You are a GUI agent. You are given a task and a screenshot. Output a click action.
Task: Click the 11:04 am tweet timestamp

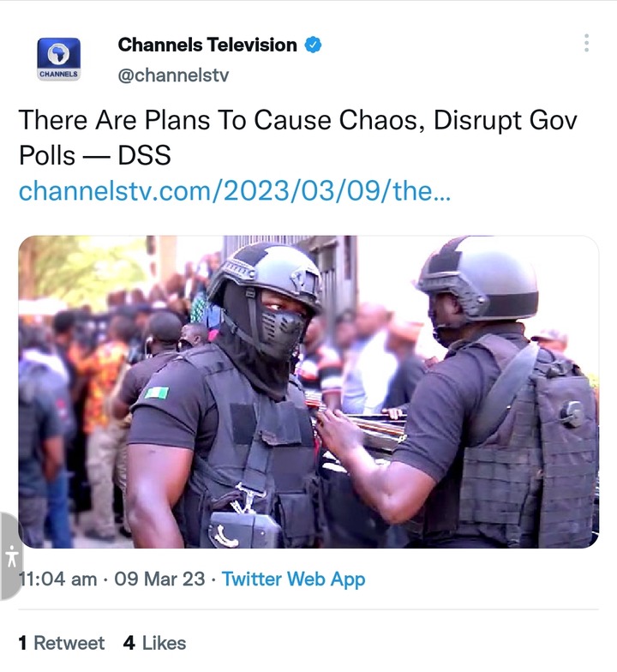[58, 579]
